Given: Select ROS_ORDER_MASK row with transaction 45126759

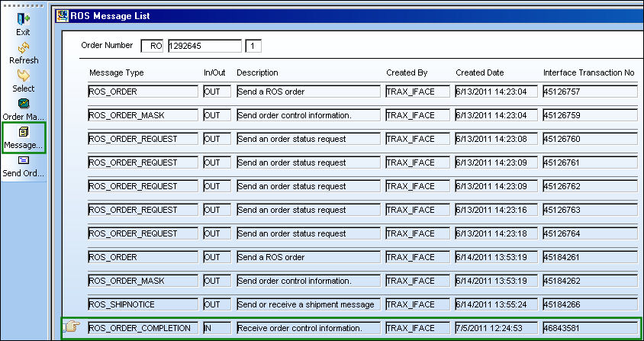Looking at the screenshot, I should (362, 115).
